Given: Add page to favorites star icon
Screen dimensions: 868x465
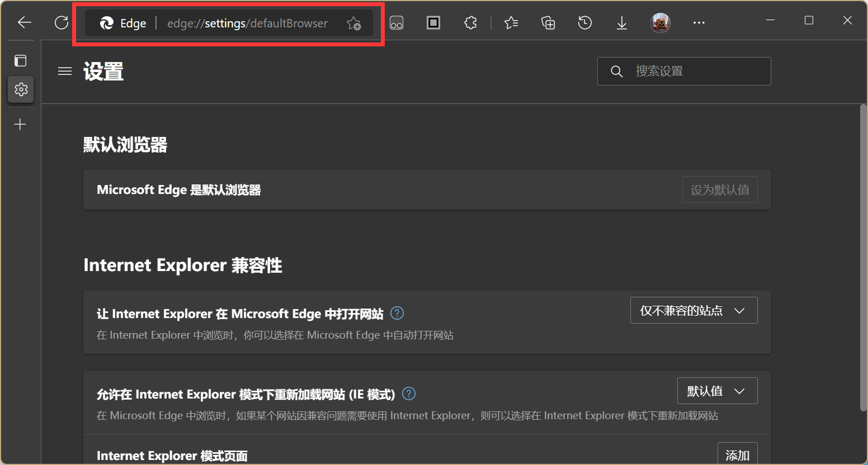Looking at the screenshot, I should click(353, 23).
